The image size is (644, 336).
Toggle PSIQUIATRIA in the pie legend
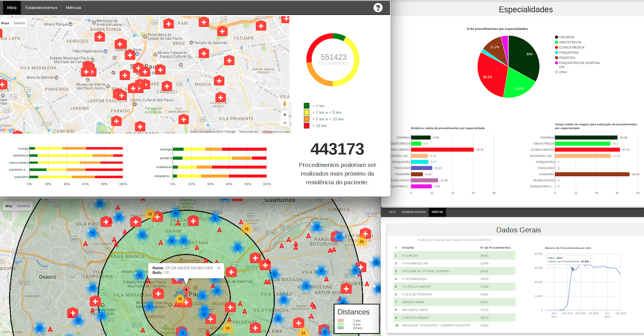(567, 52)
